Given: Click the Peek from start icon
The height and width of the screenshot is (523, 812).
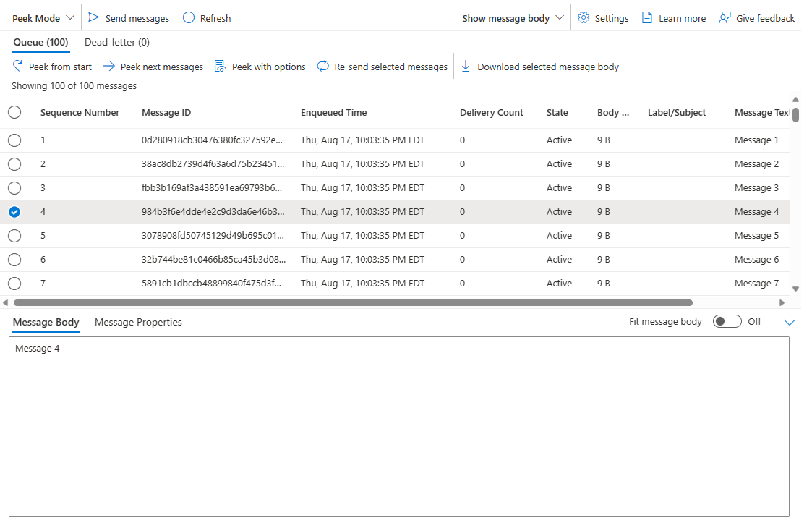Looking at the screenshot, I should [18, 67].
